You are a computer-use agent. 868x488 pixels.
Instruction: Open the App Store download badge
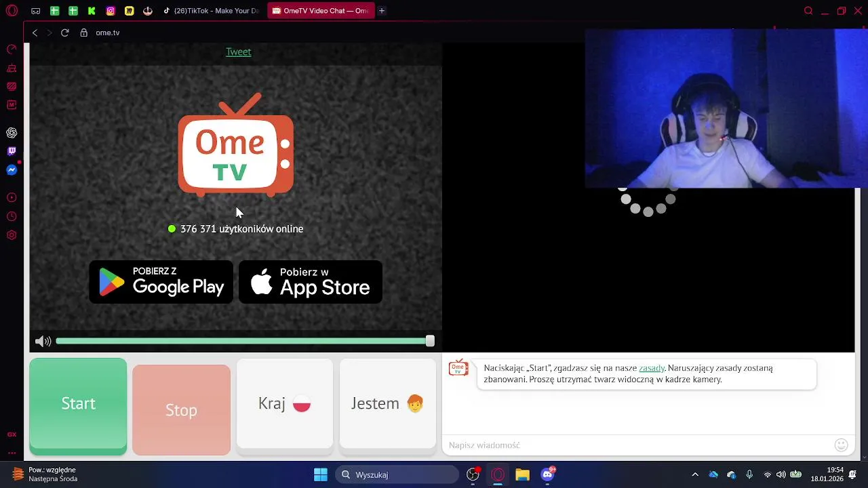point(311,282)
